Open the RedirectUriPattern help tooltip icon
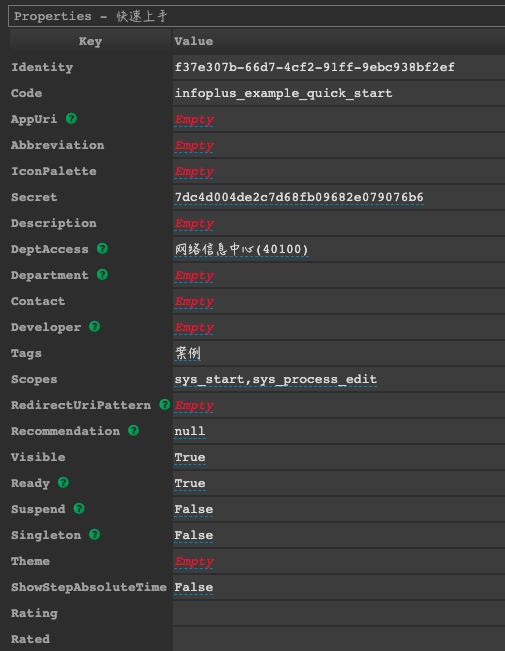This screenshot has width=505, height=651. coord(164,404)
